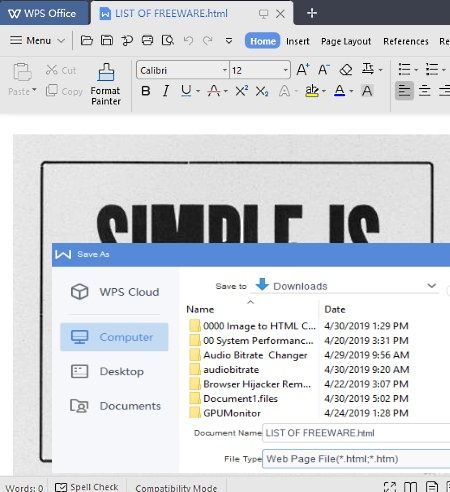Viewport: 450px width, 492px height.
Task: Click the Print Preview icon
Action: [168, 41]
